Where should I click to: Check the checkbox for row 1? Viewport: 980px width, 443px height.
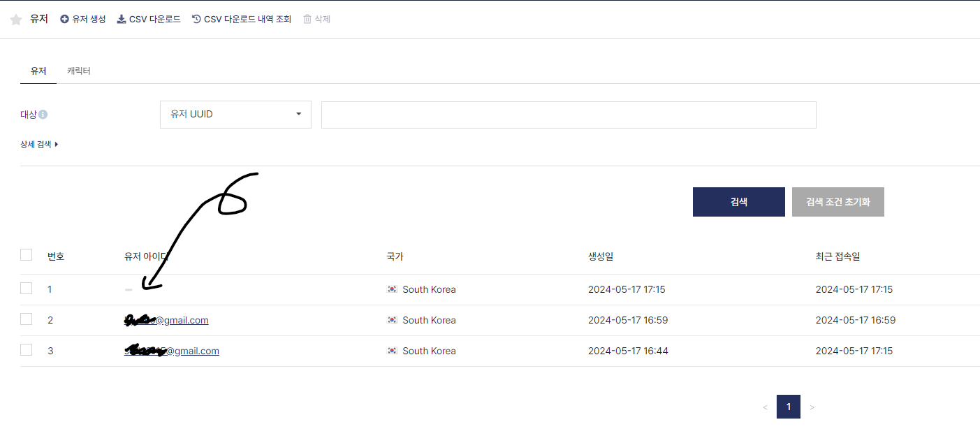coord(26,288)
